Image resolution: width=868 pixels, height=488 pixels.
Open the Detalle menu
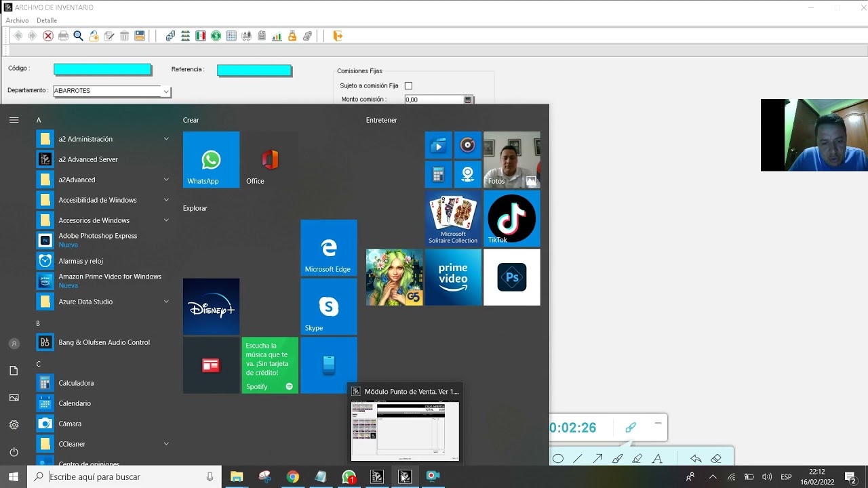coord(47,20)
